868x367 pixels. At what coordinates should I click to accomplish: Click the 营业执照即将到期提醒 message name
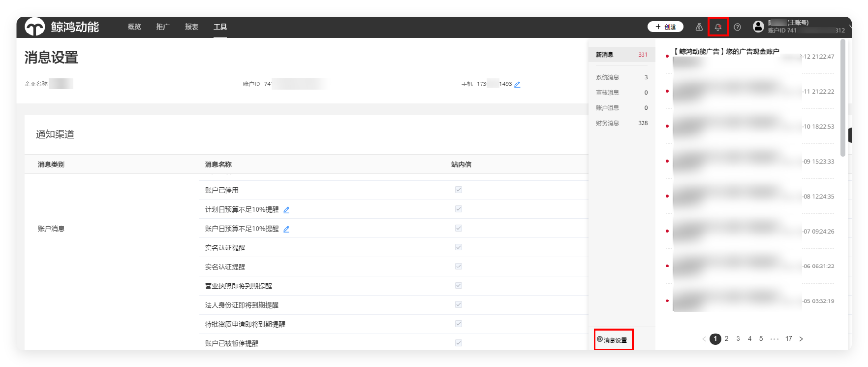(238, 286)
